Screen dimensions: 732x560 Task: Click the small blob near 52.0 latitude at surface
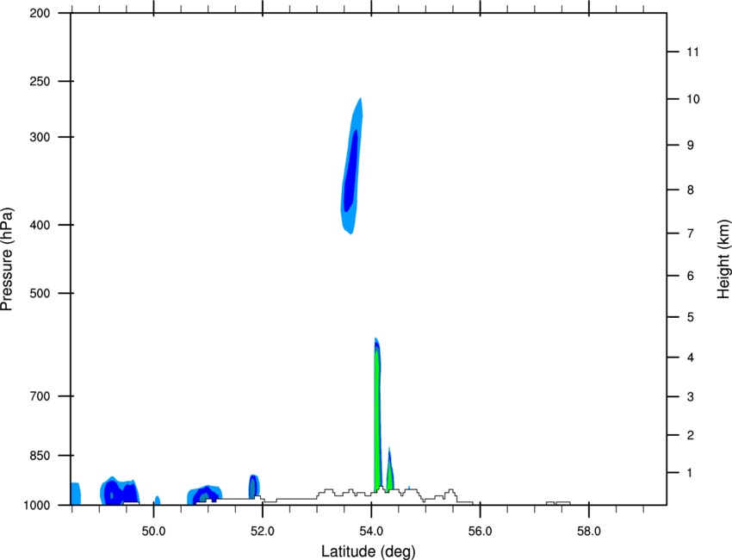pyautogui.click(x=253, y=487)
